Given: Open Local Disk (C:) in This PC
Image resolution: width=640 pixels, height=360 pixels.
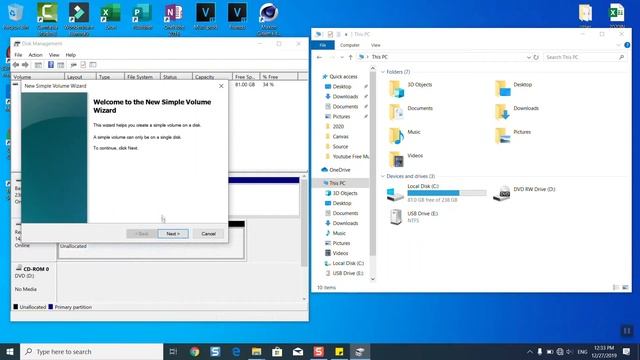Looking at the screenshot, I should pyautogui.click(x=436, y=193).
